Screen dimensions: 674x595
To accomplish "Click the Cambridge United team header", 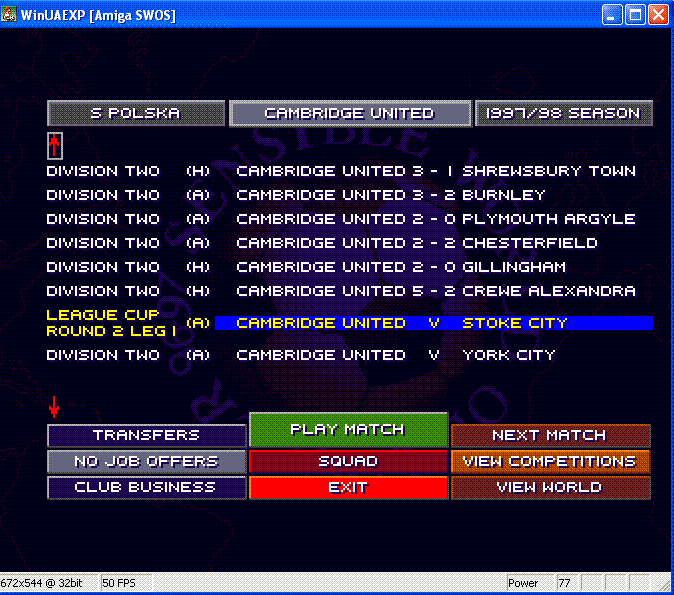I will (349, 114).
